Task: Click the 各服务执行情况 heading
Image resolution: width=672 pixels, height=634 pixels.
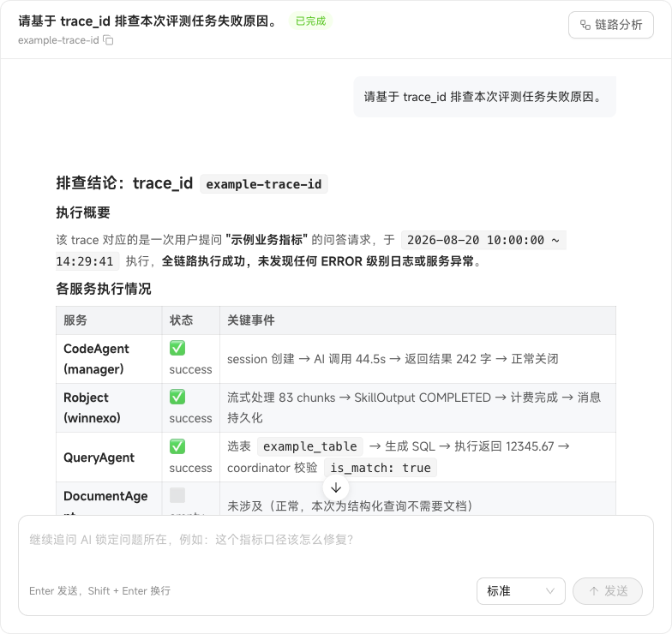Action: pos(103,289)
